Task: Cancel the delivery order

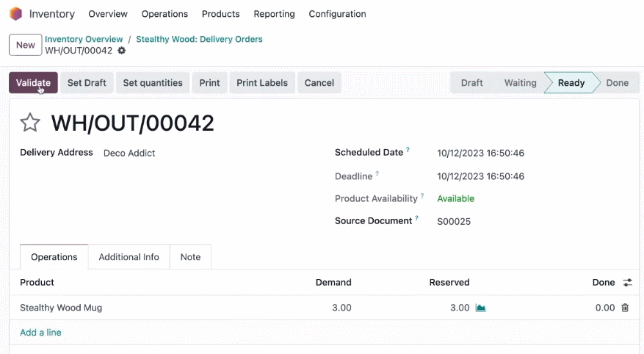Action: (x=319, y=82)
